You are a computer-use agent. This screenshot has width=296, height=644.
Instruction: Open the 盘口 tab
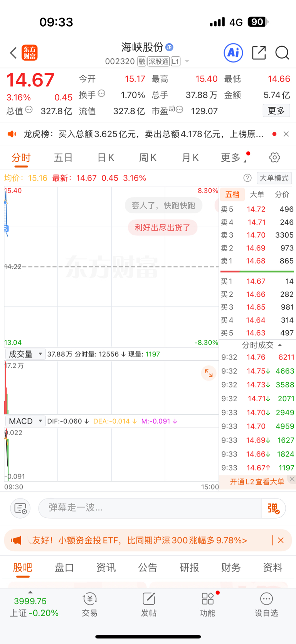click(64, 567)
